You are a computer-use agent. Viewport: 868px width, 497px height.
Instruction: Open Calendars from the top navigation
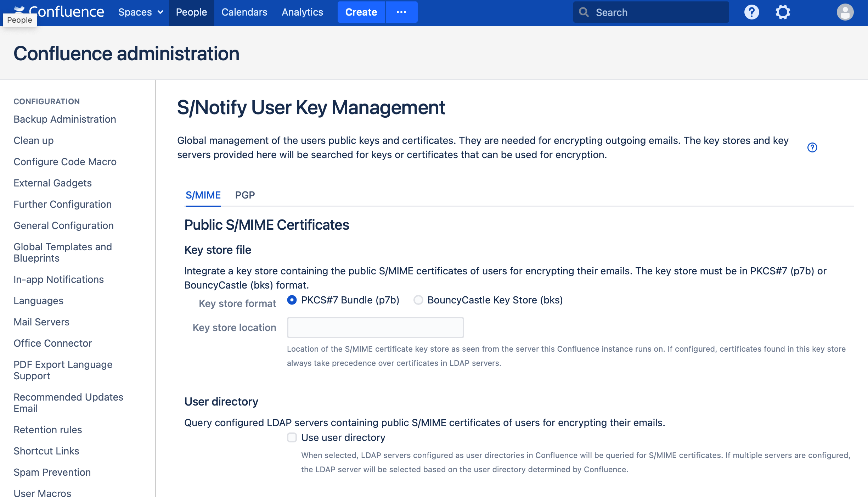point(244,12)
